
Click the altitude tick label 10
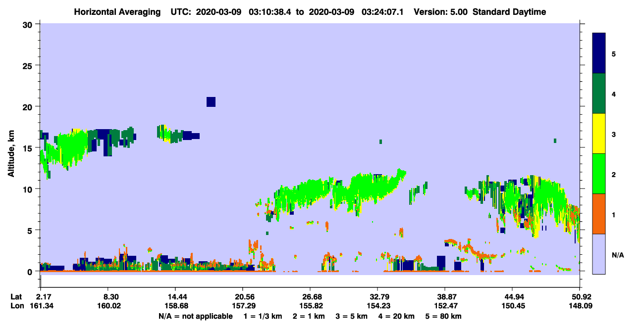point(29,189)
